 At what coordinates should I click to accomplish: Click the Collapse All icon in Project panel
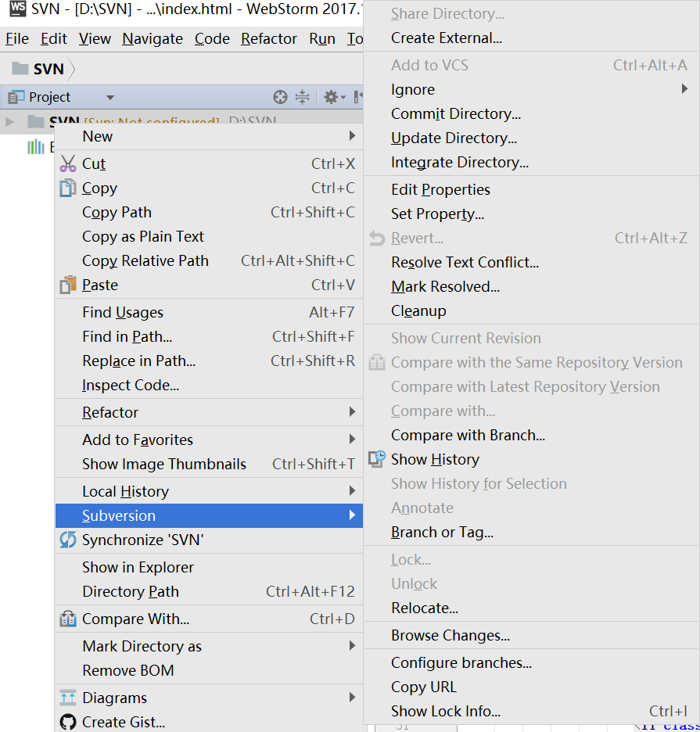302,97
